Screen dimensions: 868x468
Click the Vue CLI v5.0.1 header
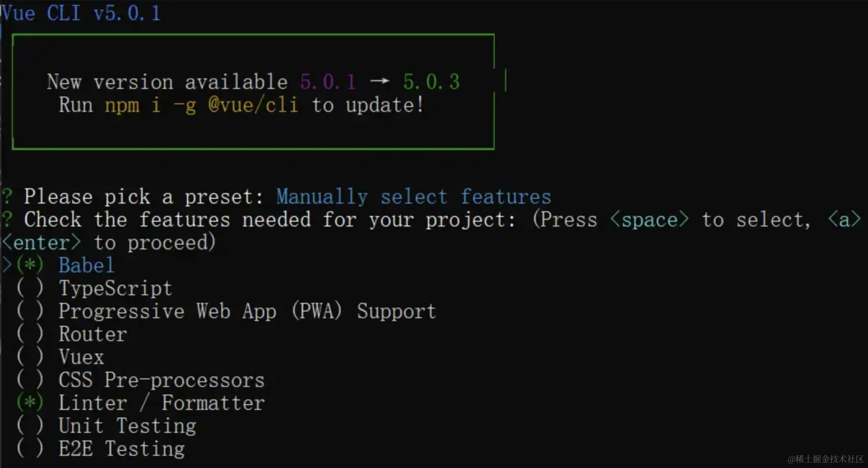point(80,13)
